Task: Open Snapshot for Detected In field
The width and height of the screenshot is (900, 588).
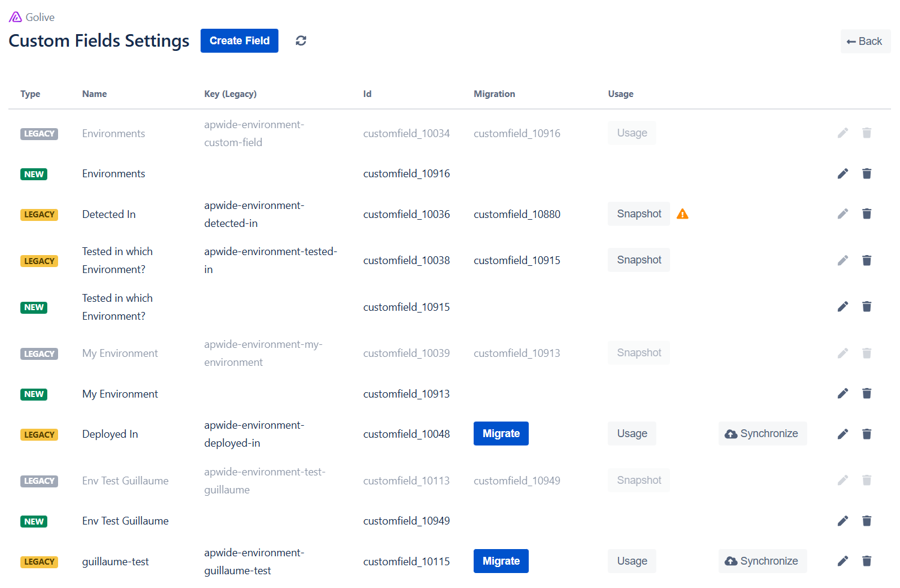Action: [x=638, y=214]
